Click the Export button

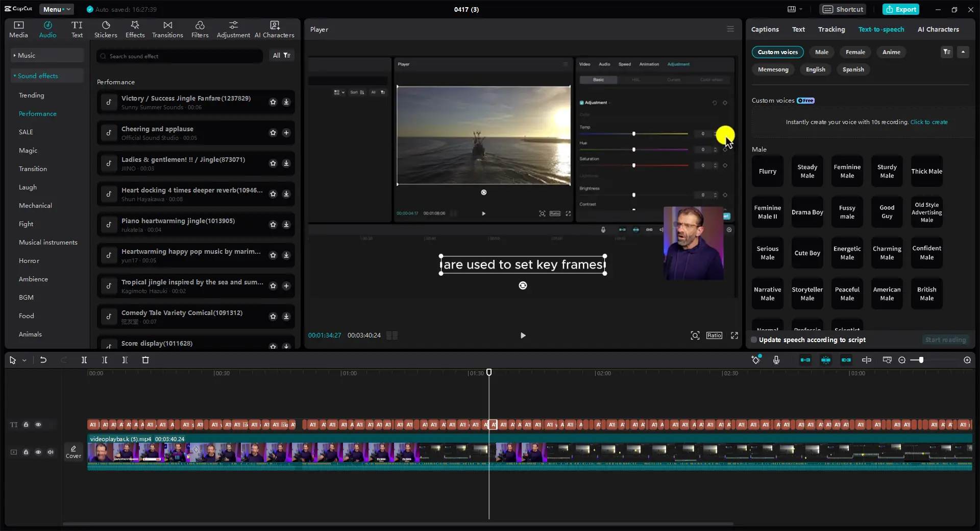[x=900, y=9]
